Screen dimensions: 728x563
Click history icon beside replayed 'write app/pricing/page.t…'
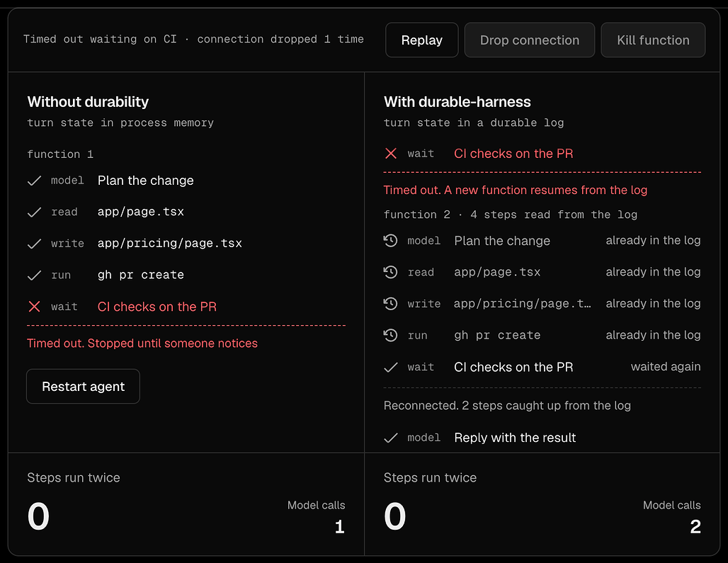pyautogui.click(x=390, y=304)
